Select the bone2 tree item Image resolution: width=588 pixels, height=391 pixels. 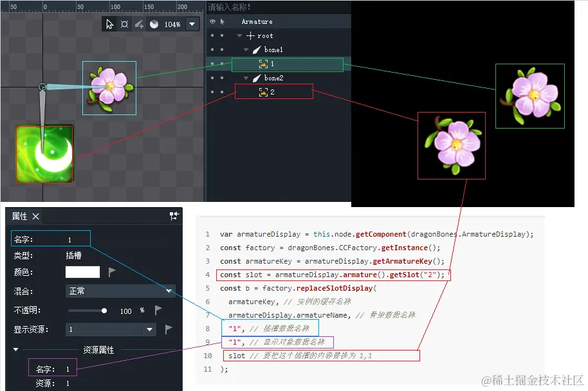(x=274, y=78)
